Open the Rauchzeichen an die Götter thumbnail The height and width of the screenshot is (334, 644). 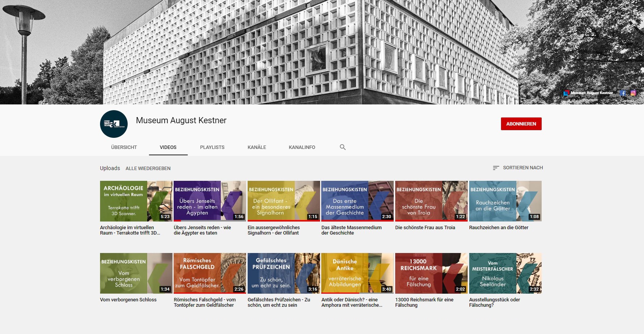(x=505, y=201)
